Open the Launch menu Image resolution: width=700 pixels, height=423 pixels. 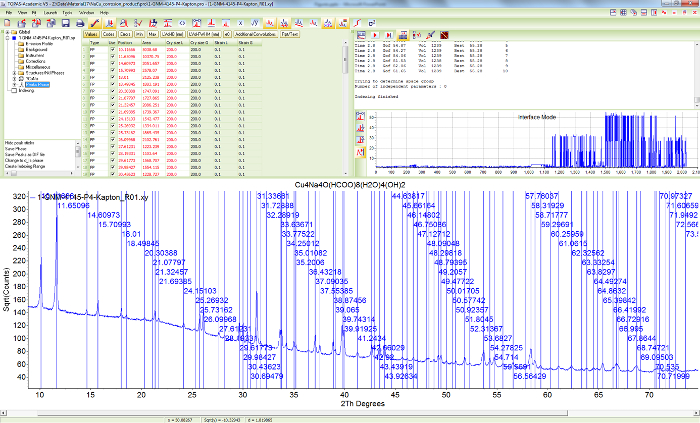[51, 11]
